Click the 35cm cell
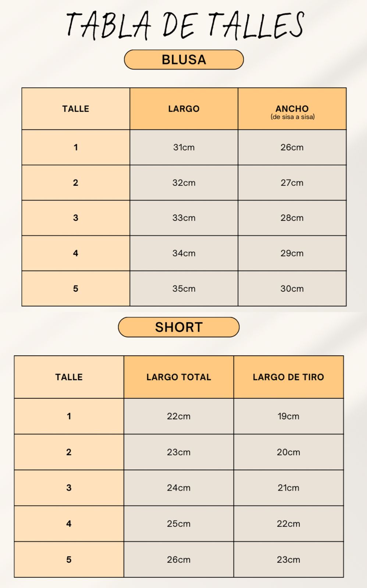The height and width of the screenshot is (588, 367). [x=184, y=289]
